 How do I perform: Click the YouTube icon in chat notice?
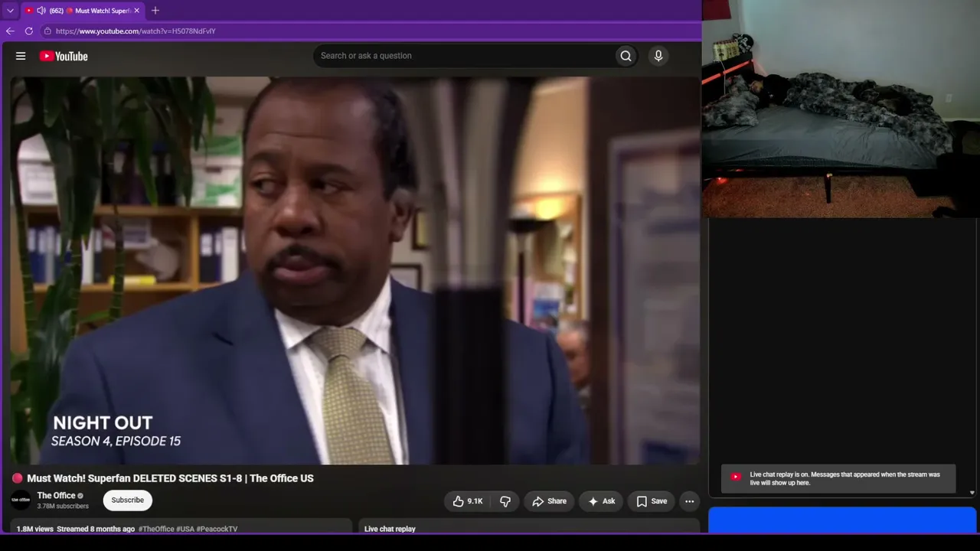736,477
